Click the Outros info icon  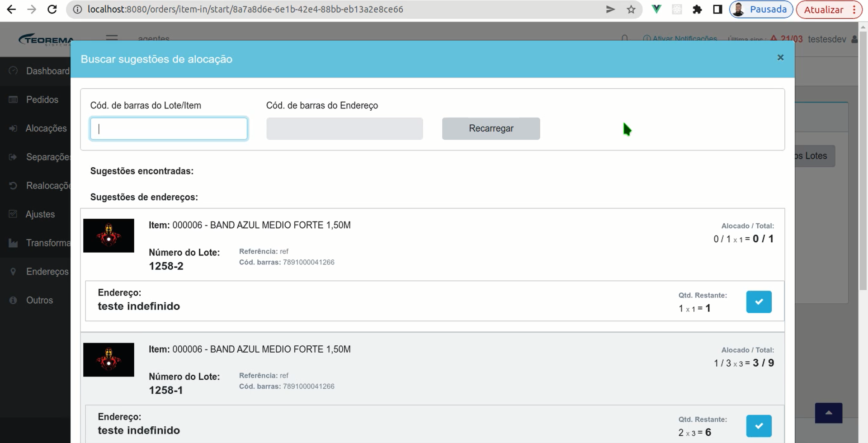pyautogui.click(x=13, y=300)
